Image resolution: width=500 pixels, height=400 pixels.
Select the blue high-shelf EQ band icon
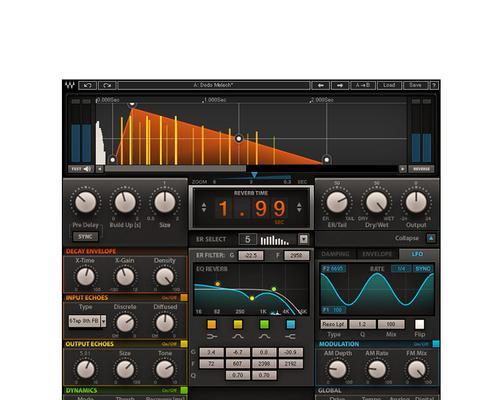(x=291, y=324)
